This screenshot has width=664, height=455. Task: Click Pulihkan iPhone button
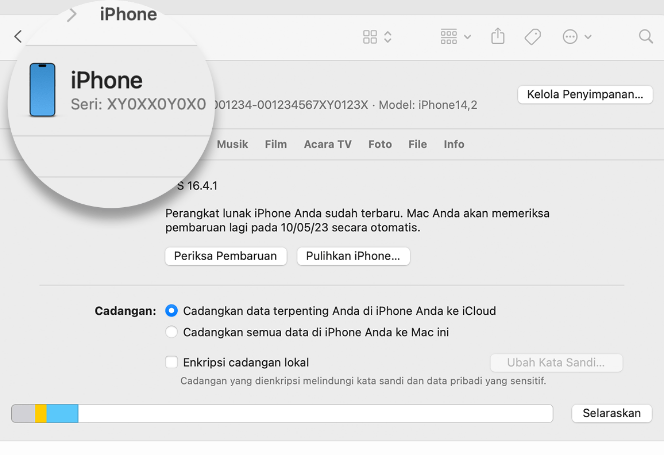click(353, 256)
